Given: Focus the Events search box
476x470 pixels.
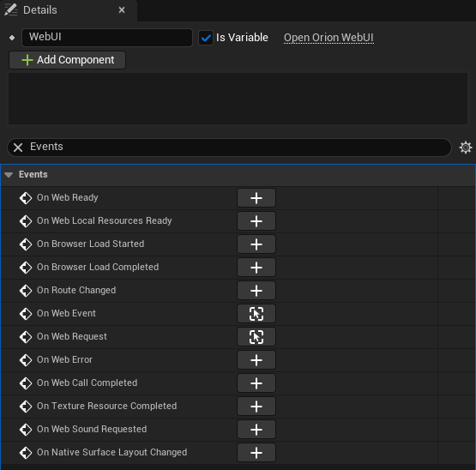Looking at the screenshot, I should (x=237, y=148).
